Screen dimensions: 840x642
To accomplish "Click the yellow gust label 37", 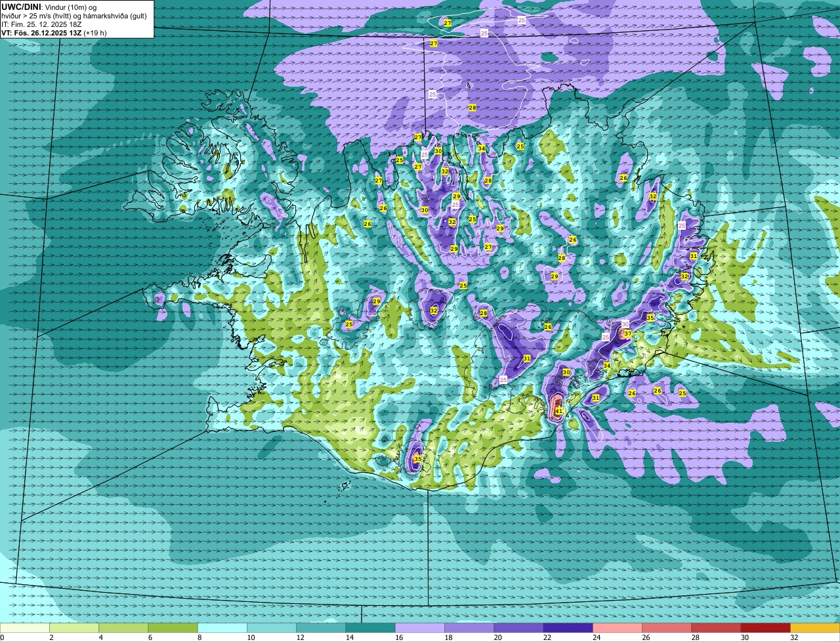I will pos(627,333).
